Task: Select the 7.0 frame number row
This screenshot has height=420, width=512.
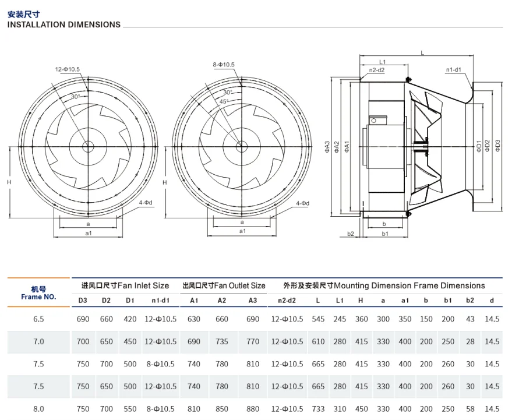Action: [x=255, y=341]
